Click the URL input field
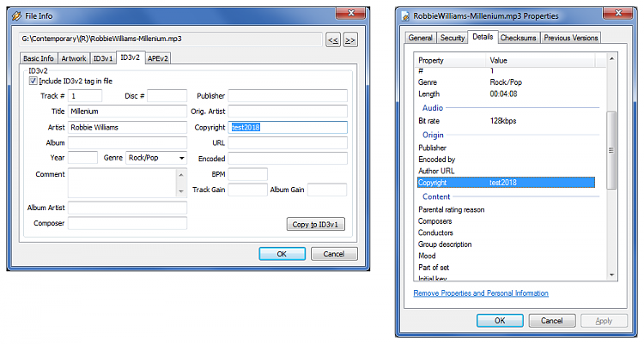The image size is (644, 344). [288, 143]
